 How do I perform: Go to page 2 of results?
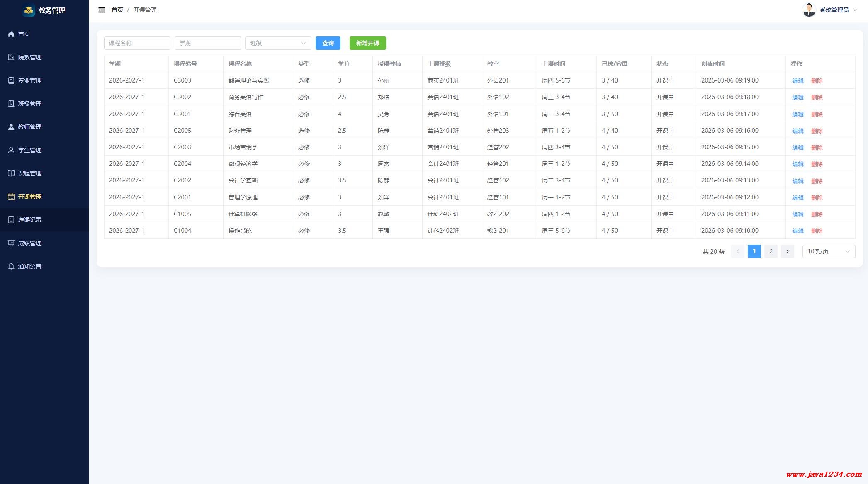771,251
